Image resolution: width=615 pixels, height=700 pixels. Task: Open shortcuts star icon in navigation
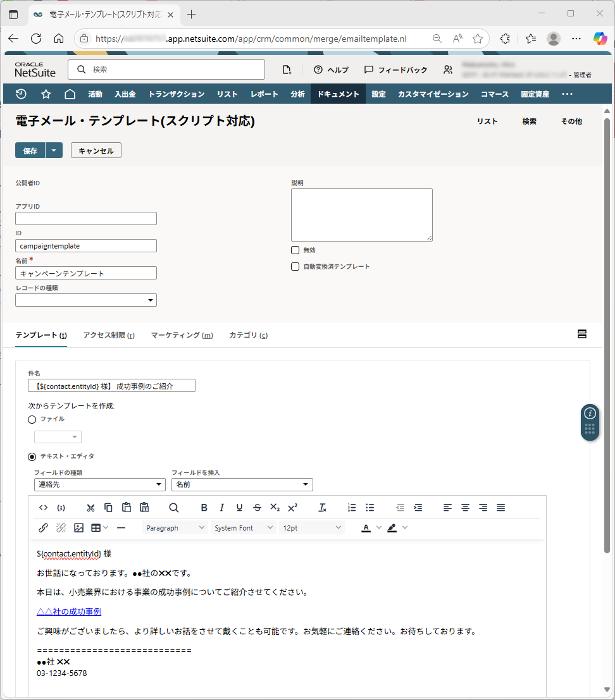click(46, 94)
